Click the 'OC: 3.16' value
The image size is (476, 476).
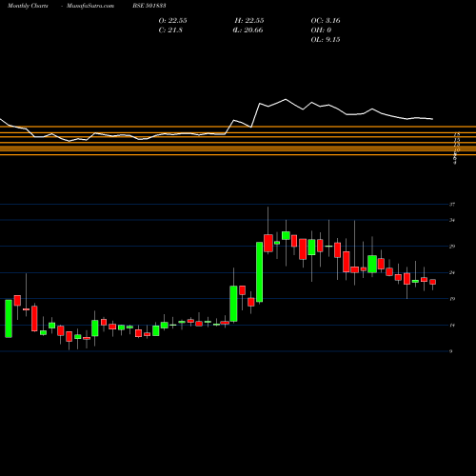326,21
